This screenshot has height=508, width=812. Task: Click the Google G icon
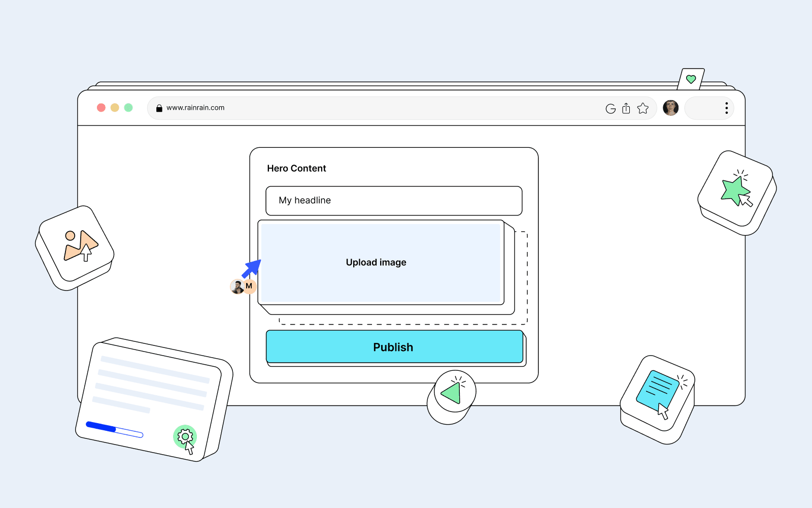point(611,109)
